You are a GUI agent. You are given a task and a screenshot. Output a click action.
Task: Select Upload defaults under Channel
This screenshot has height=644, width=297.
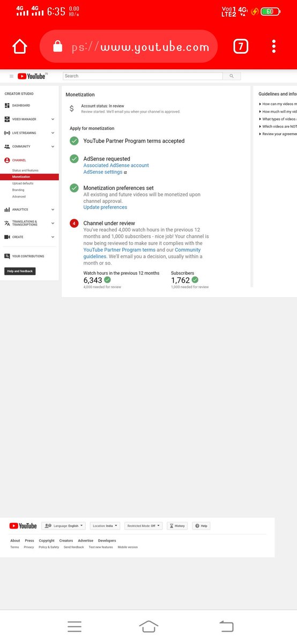point(23,184)
